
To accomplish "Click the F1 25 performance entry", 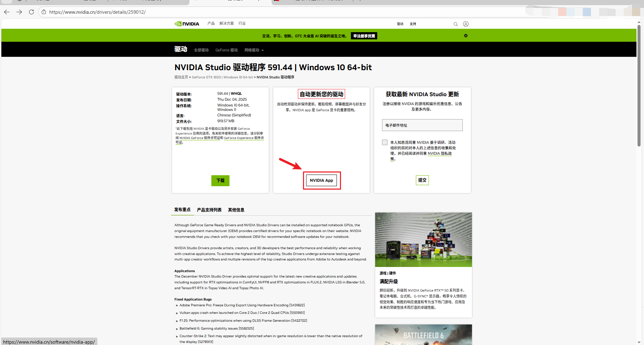I will point(243,320).
